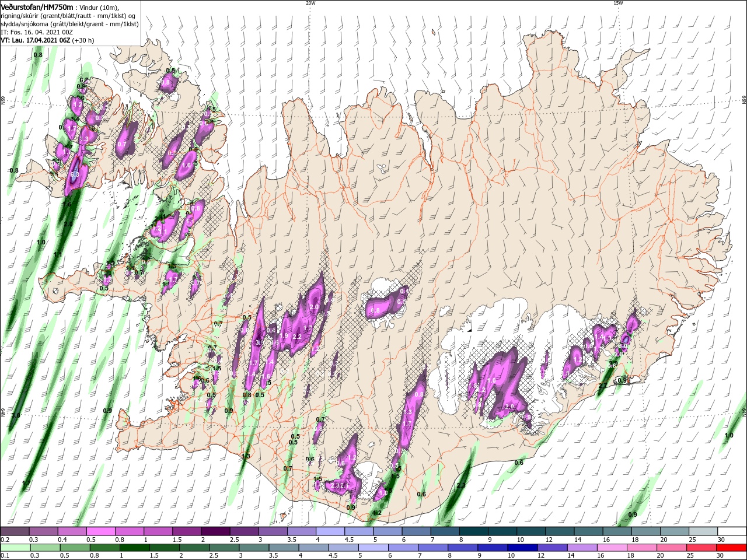
Task: Click the '3.0' value on the western sea
Action: tap(16, 415)
